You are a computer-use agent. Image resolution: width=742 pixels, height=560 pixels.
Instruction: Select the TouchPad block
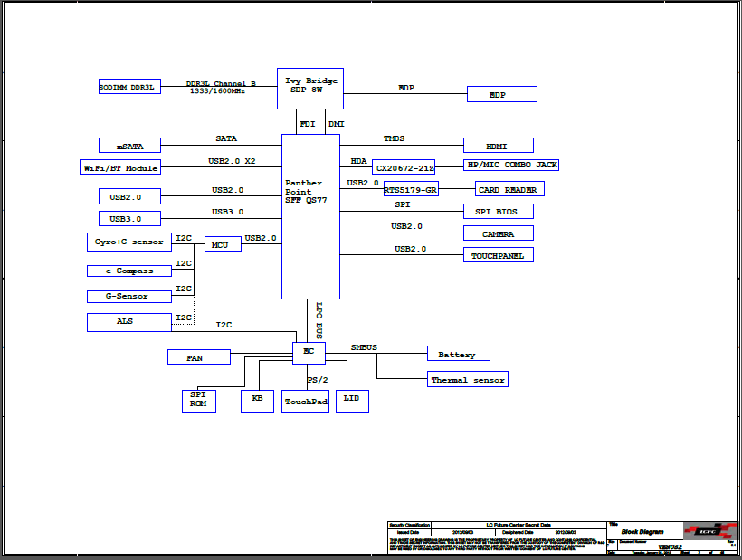(x=305, y=401)
